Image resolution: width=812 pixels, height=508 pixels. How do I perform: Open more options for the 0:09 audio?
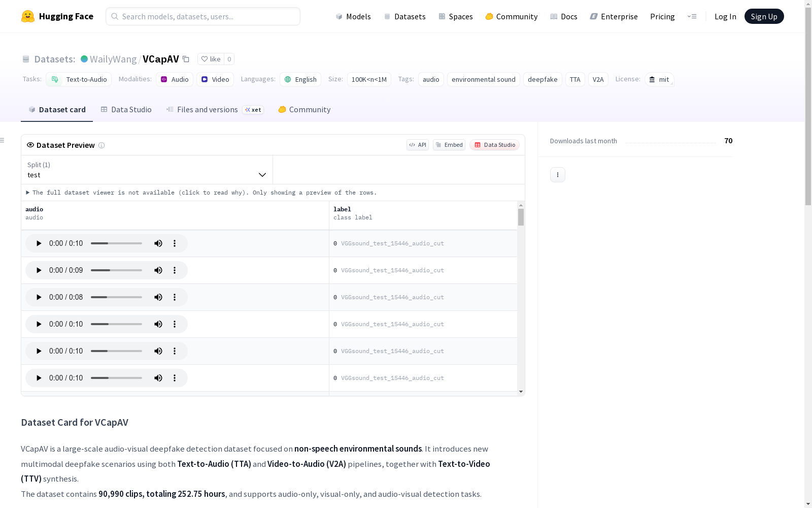[x=175, y=270]
